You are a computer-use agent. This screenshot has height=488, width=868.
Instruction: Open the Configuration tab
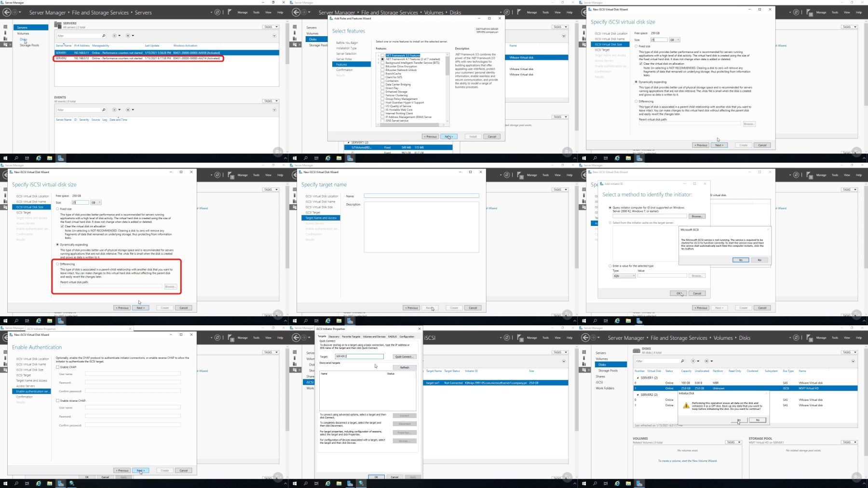[x=407, y=336]
